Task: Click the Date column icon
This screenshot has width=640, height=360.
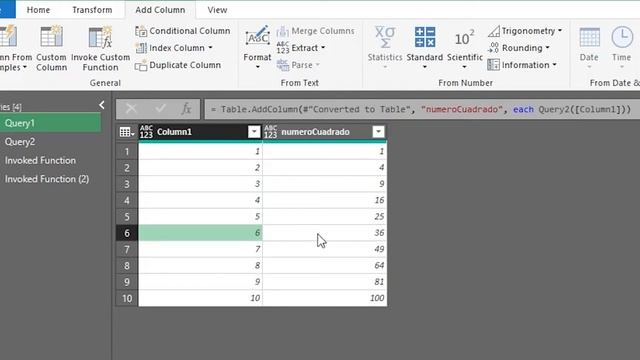Action: click(x=589, y=38)
